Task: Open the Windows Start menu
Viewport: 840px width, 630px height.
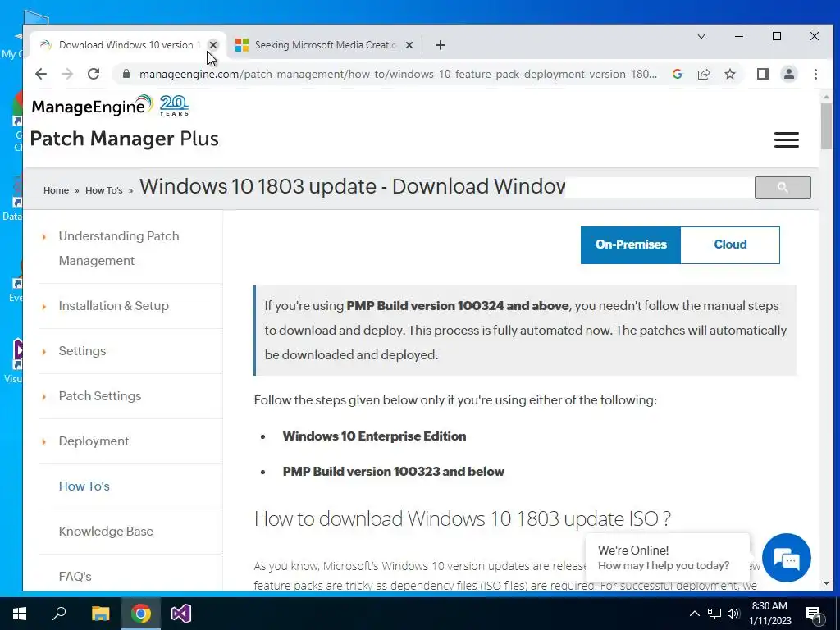Action: 20,614
